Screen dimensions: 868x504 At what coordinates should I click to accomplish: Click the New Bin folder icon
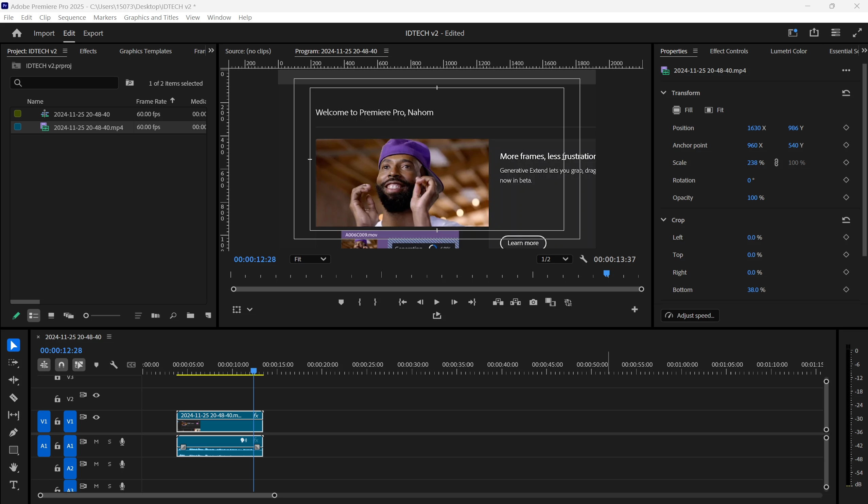[x=190, y=315]
